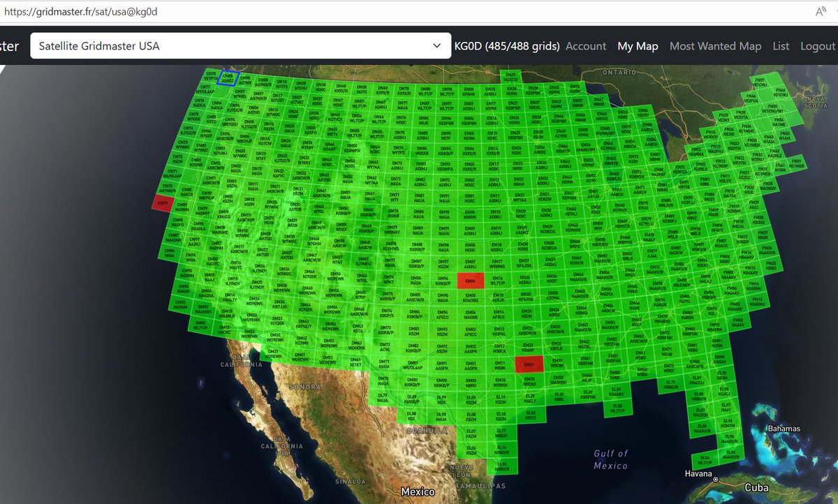The width and height of the screenshot is (838, 504).
Task: Open the Most Wanted Map page
Action: [x=715, y=46]
